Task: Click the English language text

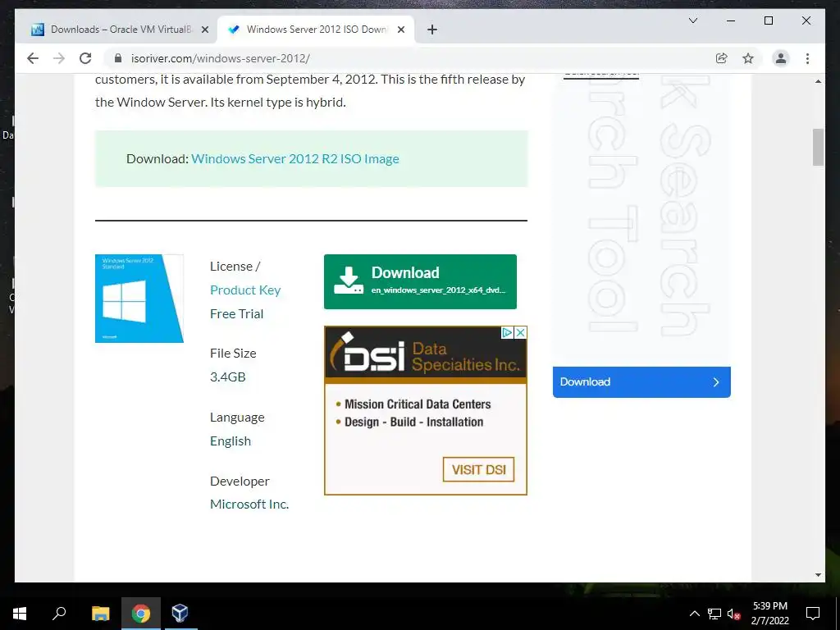Action: [x=231, y=441]
